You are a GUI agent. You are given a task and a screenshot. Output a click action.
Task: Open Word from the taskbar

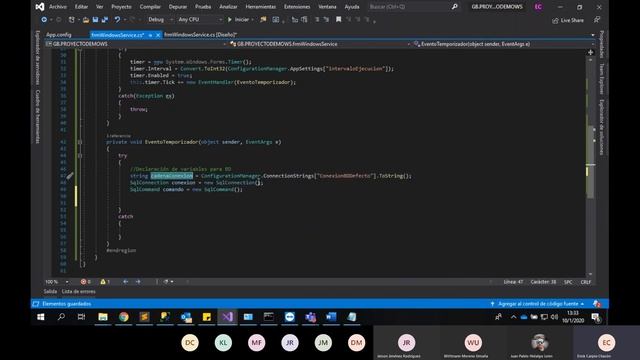[331, 317]
